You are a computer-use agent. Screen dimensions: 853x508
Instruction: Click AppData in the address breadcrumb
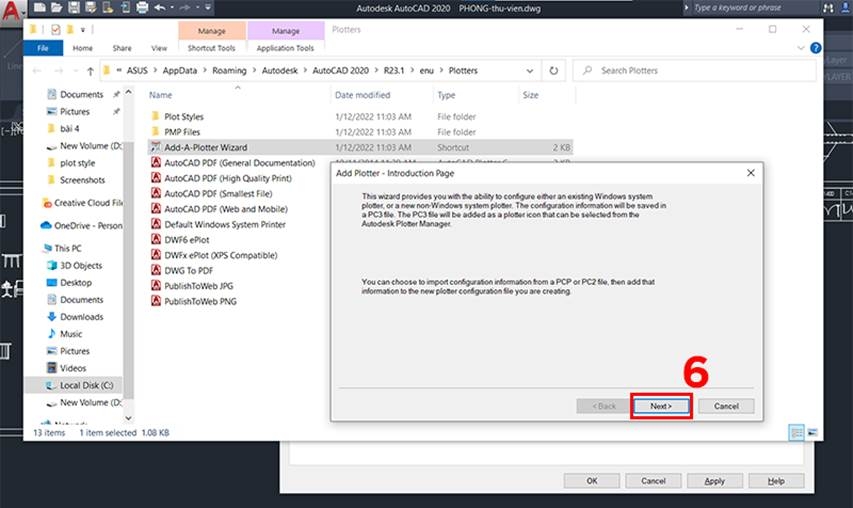pyautogui.click(x=180, y=71)
